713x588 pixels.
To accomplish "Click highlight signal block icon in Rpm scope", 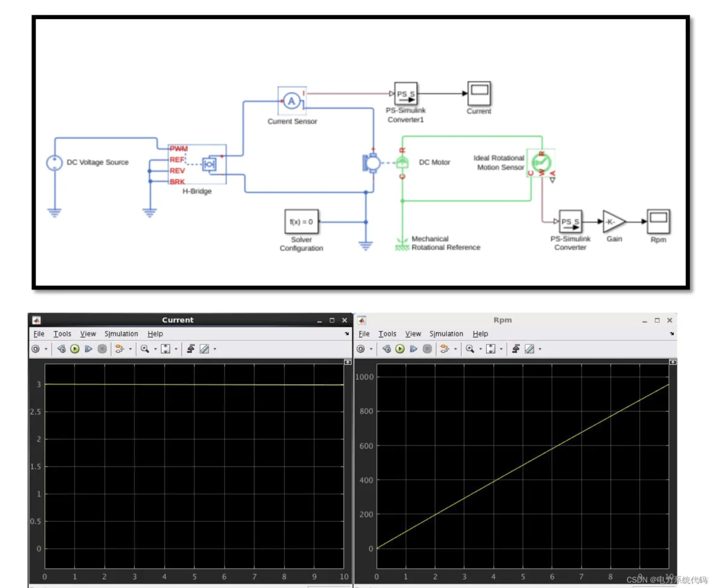I will pyautogui.click(x=444, y=349).
